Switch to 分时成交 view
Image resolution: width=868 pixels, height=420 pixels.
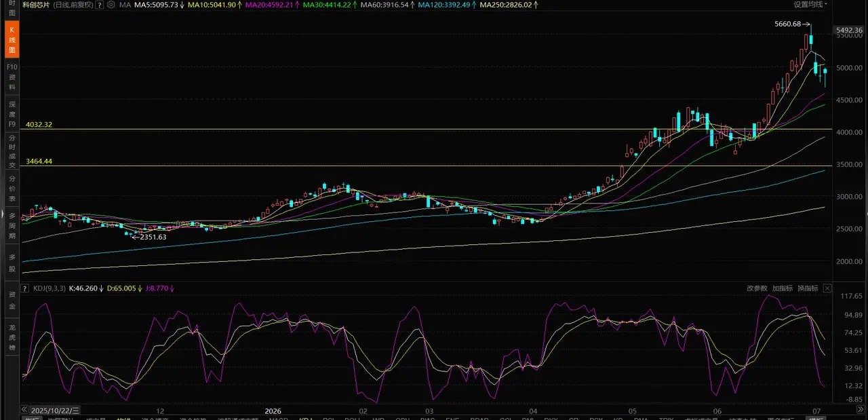[12, 151]
